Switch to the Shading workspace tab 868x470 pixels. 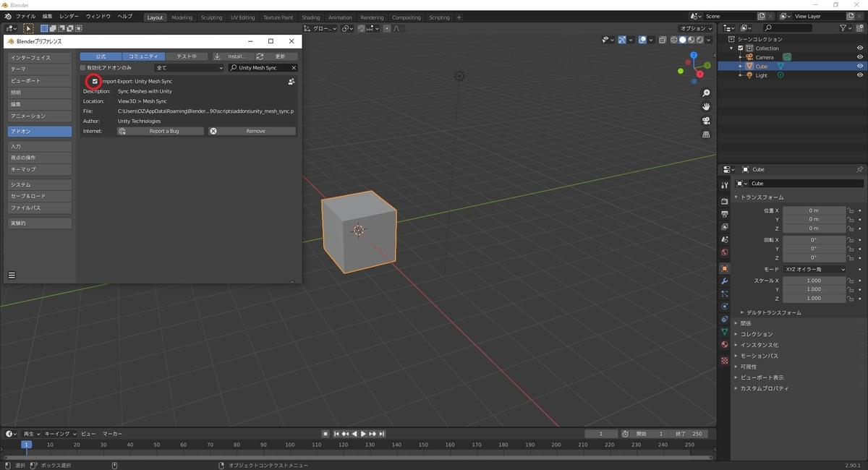(x=311, y=17)
